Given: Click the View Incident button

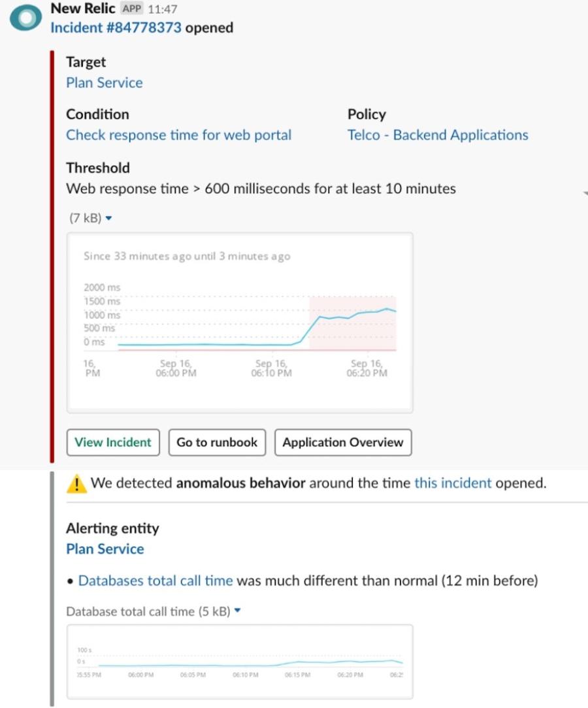Looking at the screenshot, I should pos(113,442).
